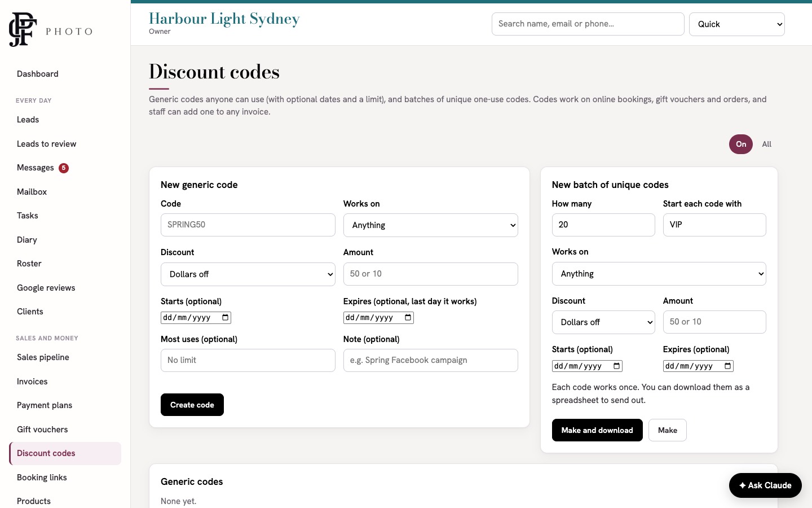Show only On discount codes
Screen dimensions: 812x508
740,144
